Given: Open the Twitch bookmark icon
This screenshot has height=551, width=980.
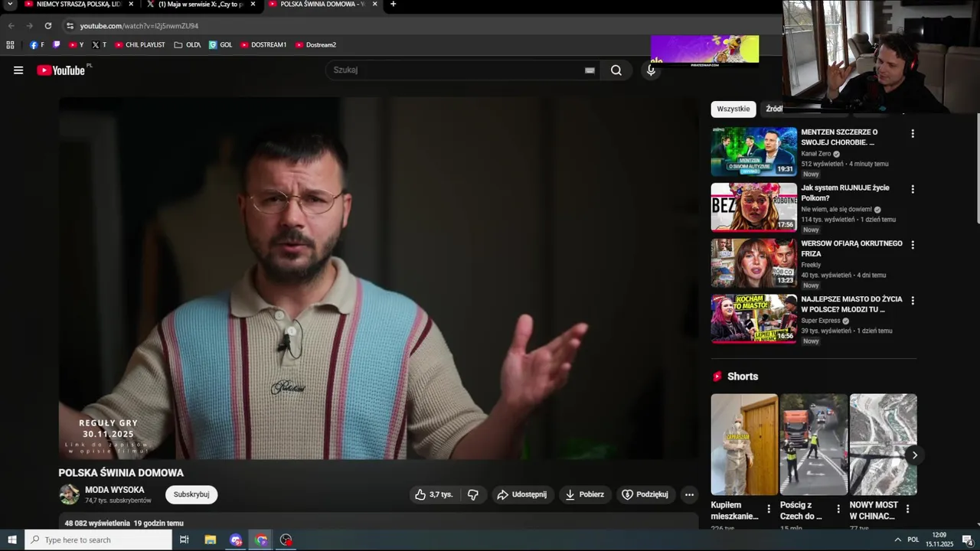Looking at the screenshot, I should (x=56, y=45).
